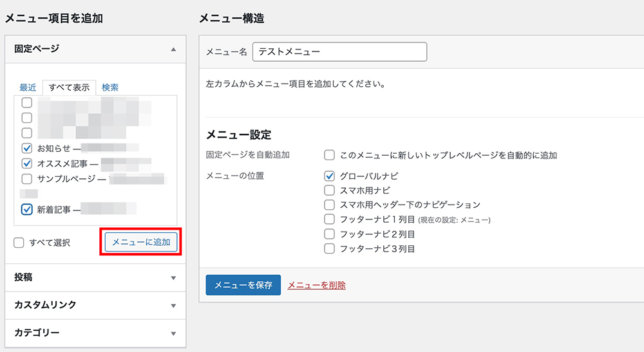Click the メニュー構造 heading
This screenshot has height=352, width=644.
coord(232,19)
